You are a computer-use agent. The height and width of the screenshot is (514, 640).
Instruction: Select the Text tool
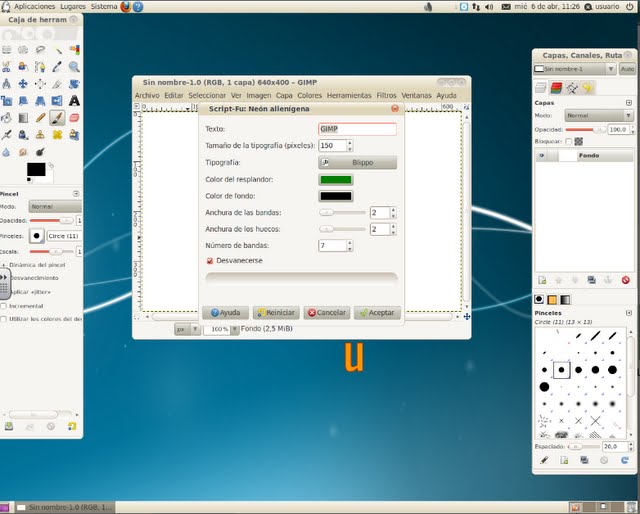[x=74, y=100]
